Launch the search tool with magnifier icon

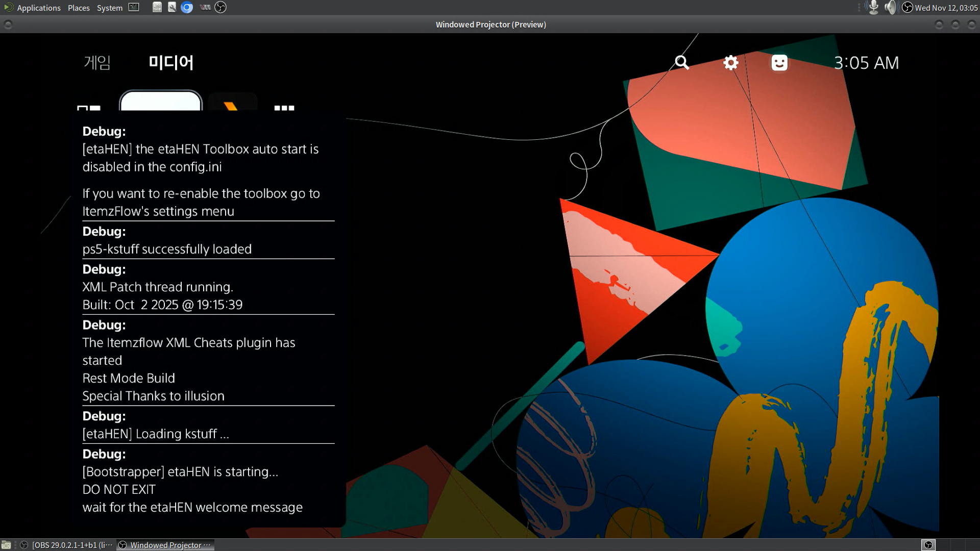pyautogui.click(x=172, y=7)
